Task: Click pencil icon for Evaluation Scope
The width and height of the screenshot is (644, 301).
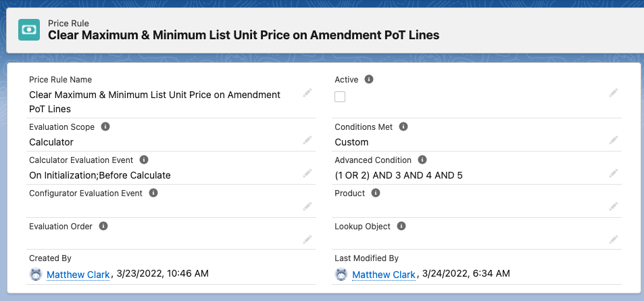Action: coord(307,140)
